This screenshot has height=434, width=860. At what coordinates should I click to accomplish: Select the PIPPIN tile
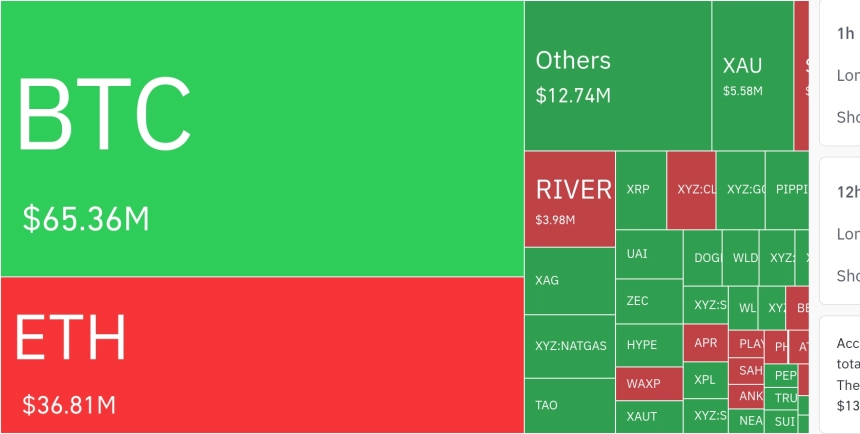coord(787,190)
